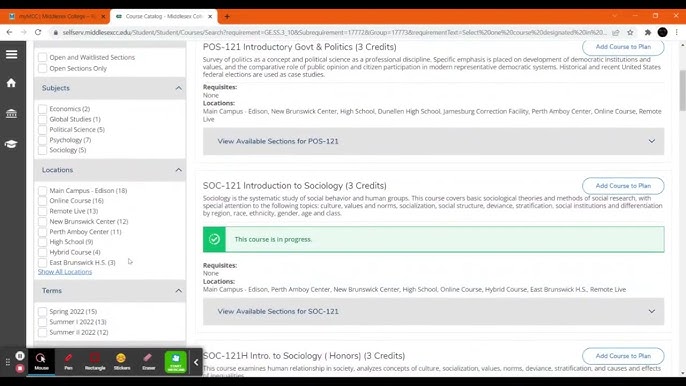Check the Psychology (7) subject filter
Screen dimensions: 686x386
[42, 140]
